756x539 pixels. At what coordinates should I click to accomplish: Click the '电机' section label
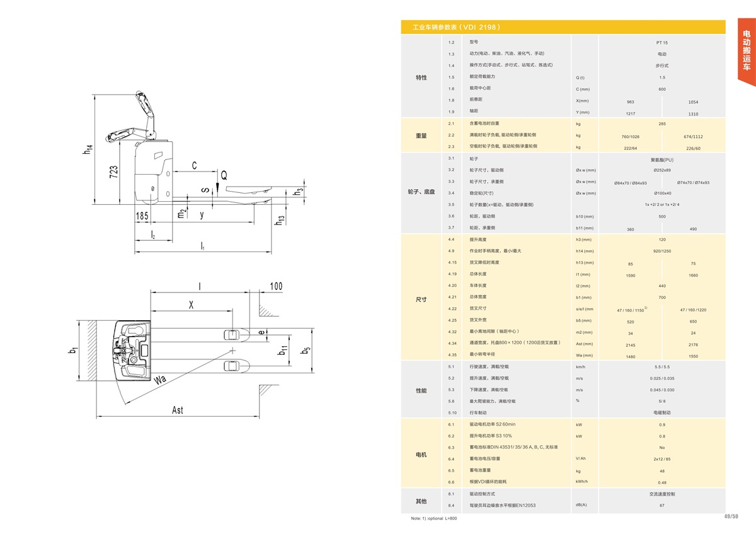click(x=421, y=455)
